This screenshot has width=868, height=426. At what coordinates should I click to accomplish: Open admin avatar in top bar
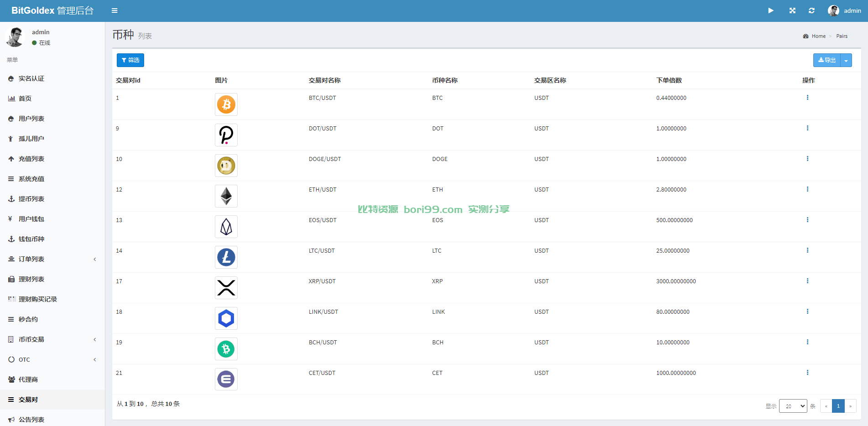tap(833, 10)
